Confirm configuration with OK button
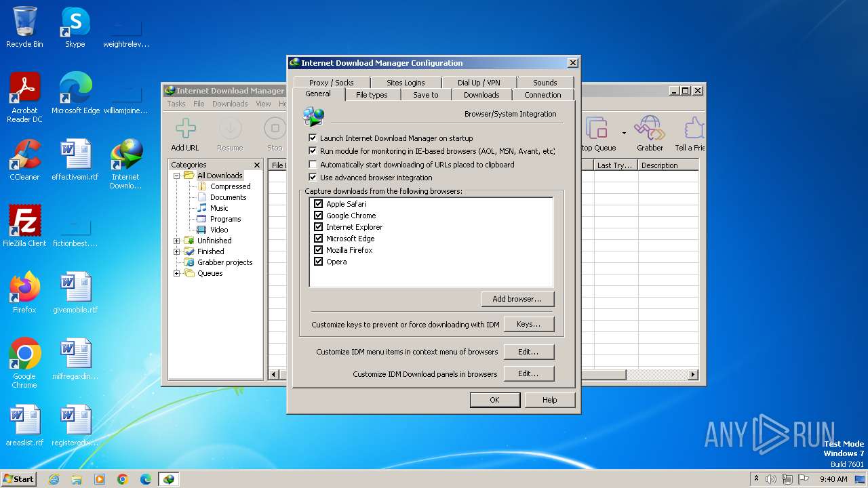This screenshot has width=868, height=488. click(494, 400)
